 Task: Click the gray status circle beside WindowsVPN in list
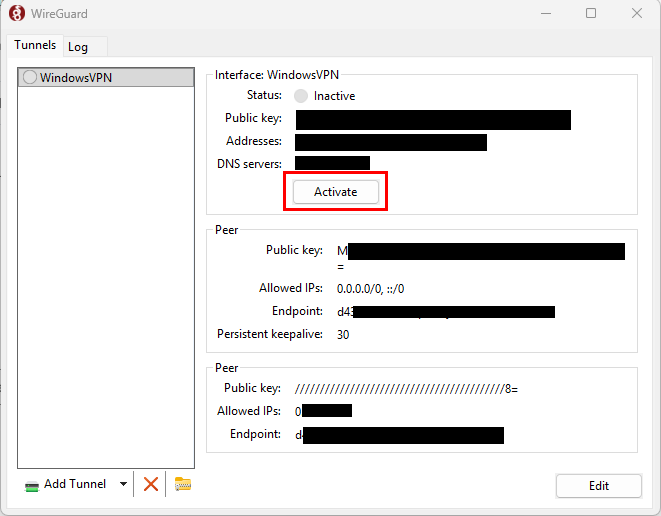(x=30, y=78)
